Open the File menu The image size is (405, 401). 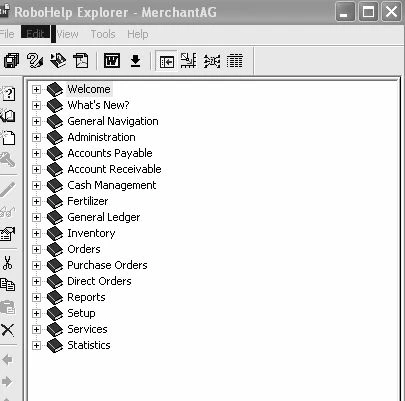[7, 34]
